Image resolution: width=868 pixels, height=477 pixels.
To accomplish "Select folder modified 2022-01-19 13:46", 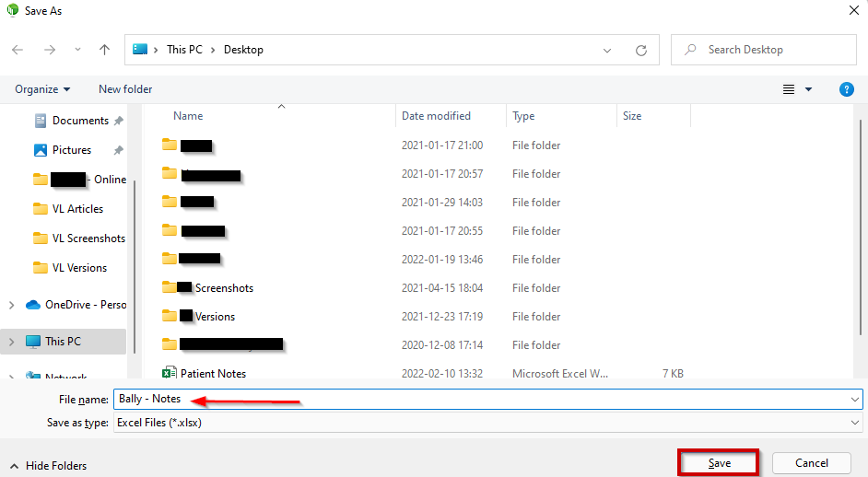I will (x=425, y=260).
